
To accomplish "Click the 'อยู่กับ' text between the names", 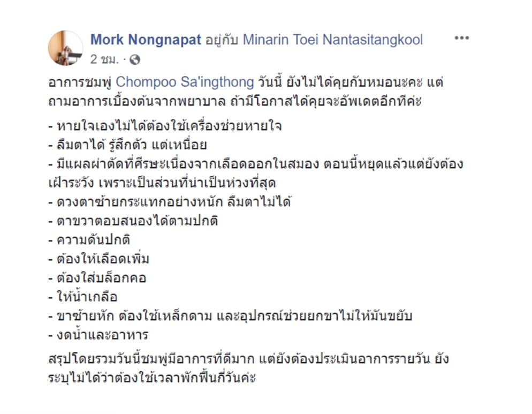I will (222, 40).
